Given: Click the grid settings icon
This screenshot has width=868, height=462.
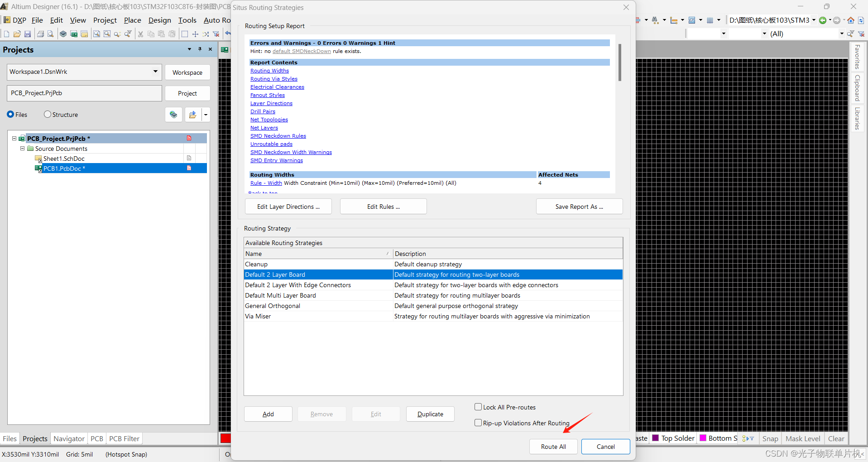Looking at the screenshot, I should pos(710,20).
